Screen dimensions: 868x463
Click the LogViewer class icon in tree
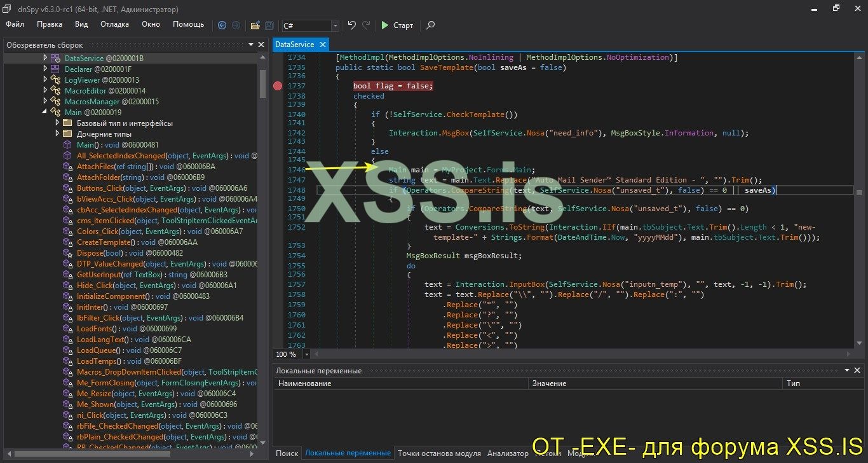pyautogui.click(x=55, y=79)
